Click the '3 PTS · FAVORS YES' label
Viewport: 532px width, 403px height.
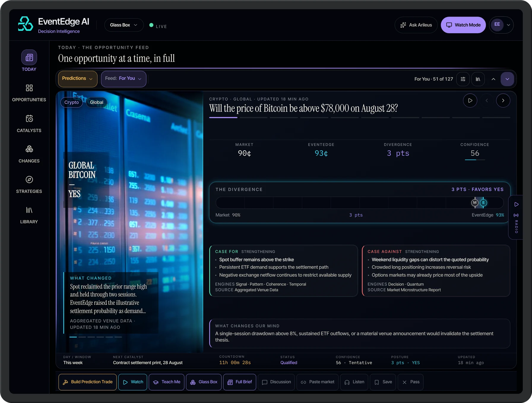[x=477, y=189]
